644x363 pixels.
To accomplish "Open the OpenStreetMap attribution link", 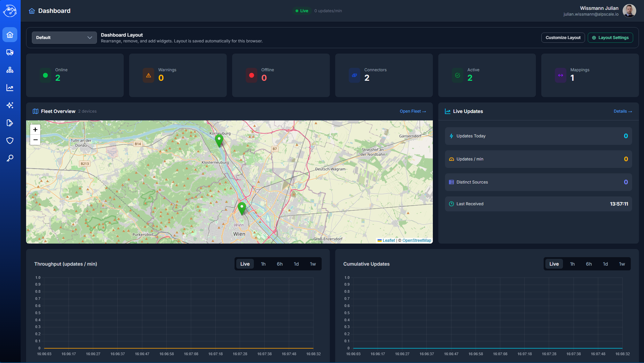I will point(417,241).
